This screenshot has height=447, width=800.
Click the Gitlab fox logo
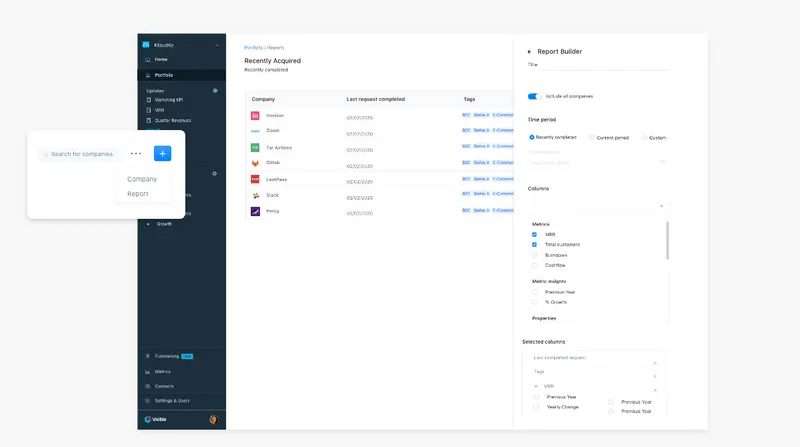point(255,163)
